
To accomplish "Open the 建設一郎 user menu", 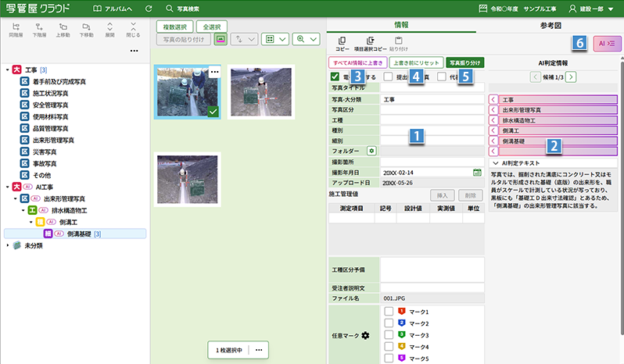I will click(591, 9).
